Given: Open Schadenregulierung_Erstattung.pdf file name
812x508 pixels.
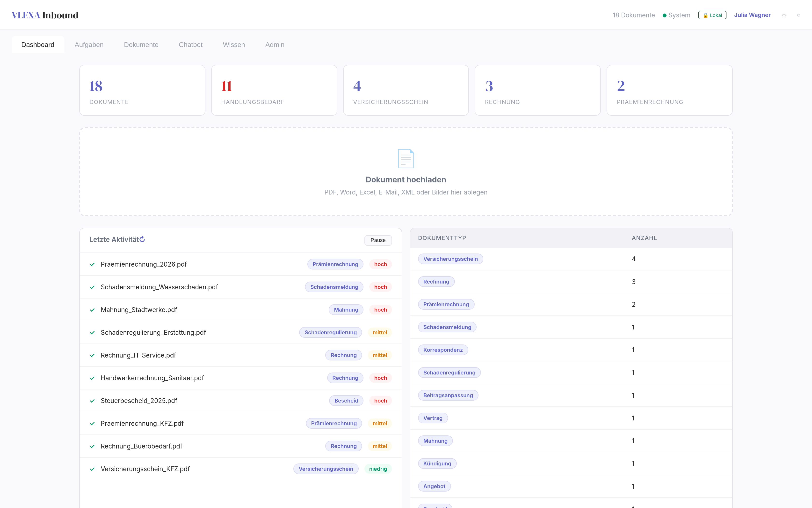Looking at the screenshot, I should [x=153, y=333].
